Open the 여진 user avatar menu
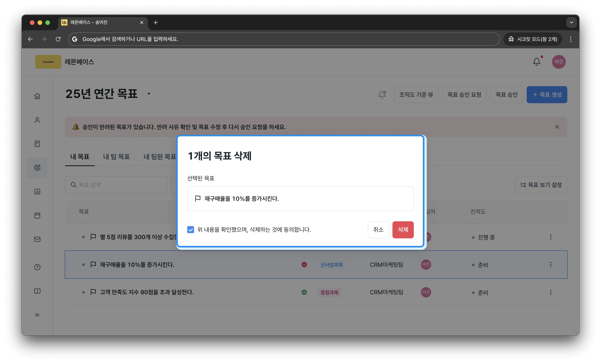This screenshot has height=364, width=601. tap(559, 62)
